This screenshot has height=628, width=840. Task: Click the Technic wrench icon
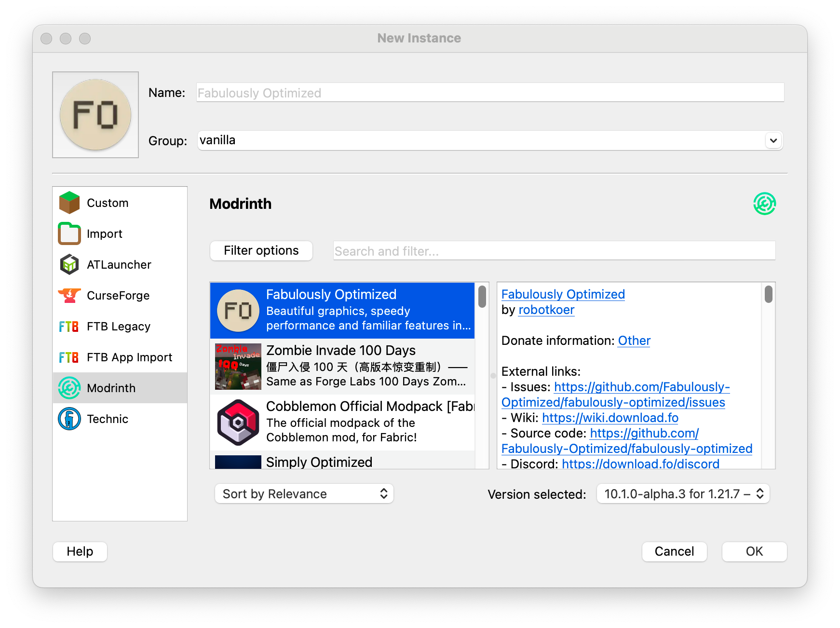click(x=69, y=419)
